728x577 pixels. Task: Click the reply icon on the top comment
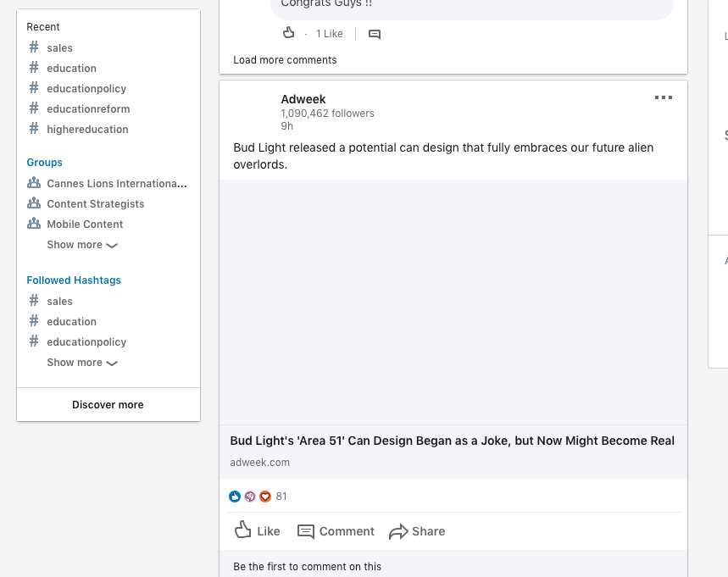375,34
